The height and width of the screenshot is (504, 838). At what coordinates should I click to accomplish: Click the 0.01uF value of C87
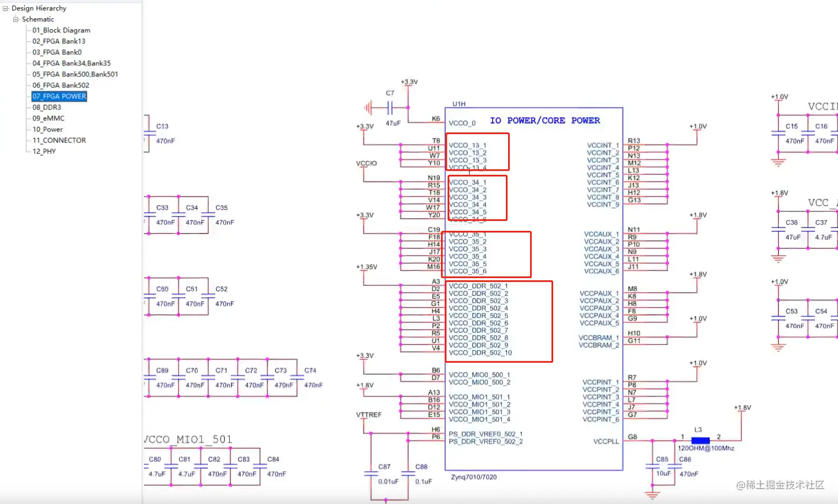(388, 481)
